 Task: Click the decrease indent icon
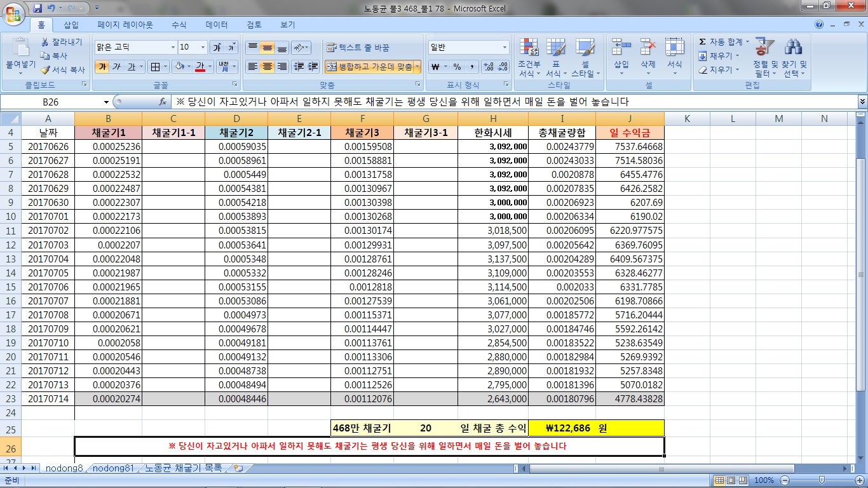tap(299, 67)
